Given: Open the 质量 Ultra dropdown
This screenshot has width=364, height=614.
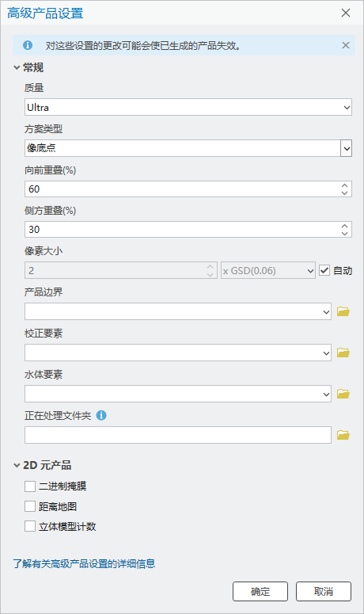Looking at the screenshot, I should tap(188, 107).
